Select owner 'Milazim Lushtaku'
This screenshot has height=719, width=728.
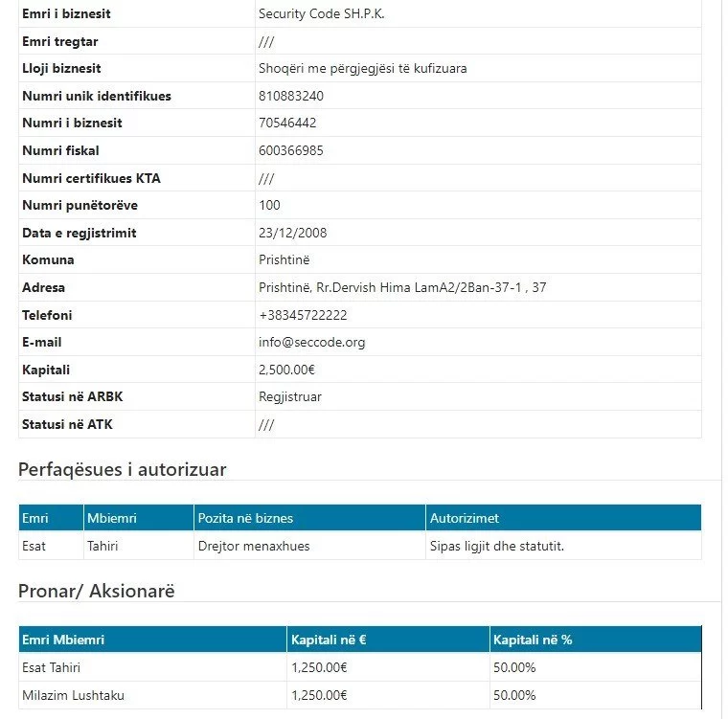click(74, 696)
